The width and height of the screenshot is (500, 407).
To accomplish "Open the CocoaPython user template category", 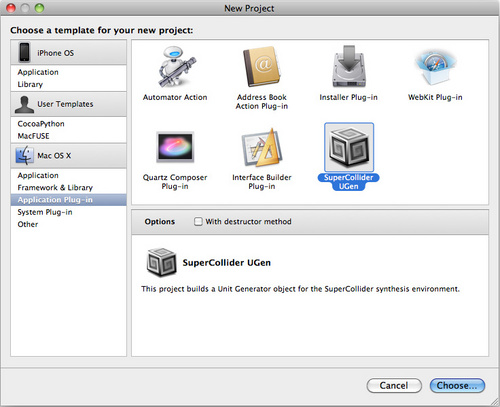I will click(x=68, y=124).
